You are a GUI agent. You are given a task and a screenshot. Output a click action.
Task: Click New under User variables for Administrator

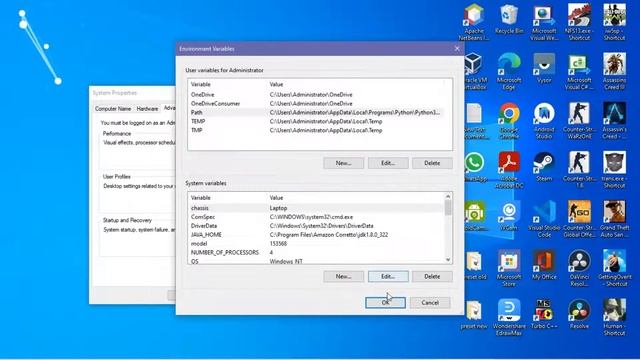click(343, 163)
